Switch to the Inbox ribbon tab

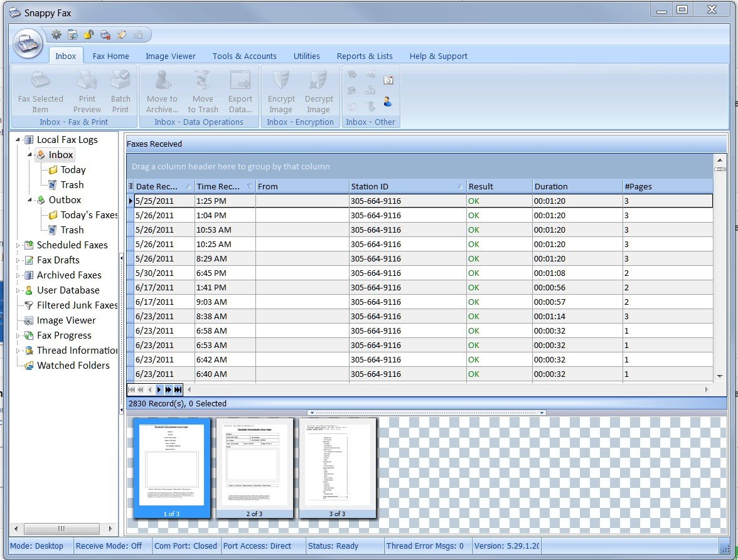tap(65, 56)
